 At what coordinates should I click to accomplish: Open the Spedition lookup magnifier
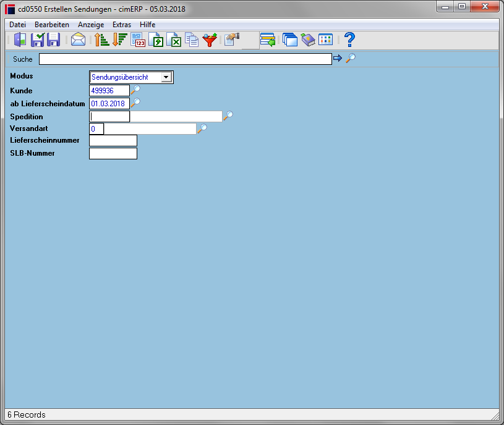(228, 116)
